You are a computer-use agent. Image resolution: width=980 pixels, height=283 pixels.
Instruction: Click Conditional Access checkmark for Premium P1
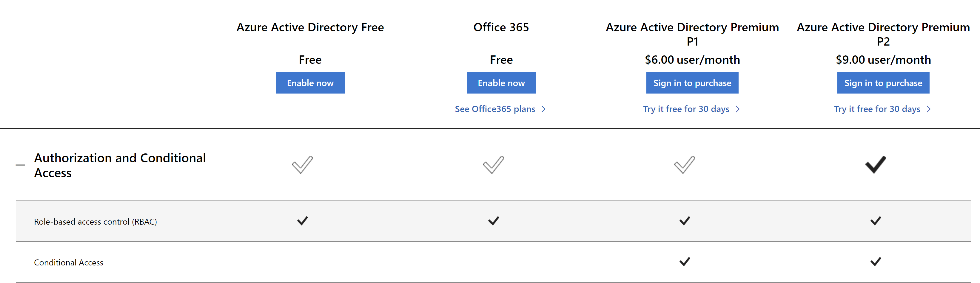(684, 261)
